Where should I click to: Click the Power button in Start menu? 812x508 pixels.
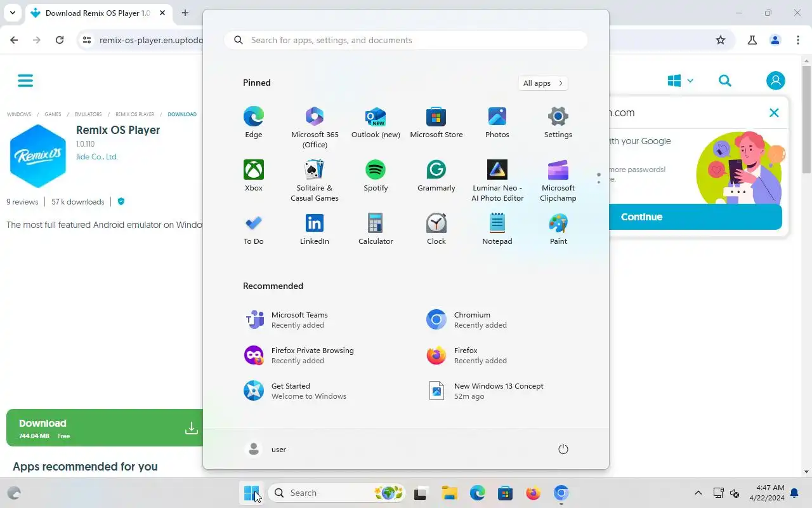pyautogui.click(x=563, y=449)
